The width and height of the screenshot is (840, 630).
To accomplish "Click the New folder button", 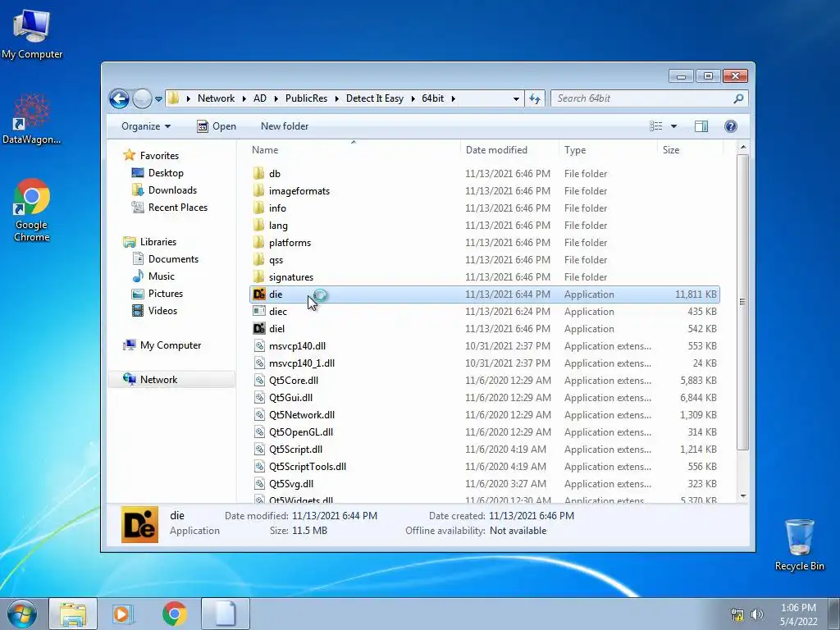I will pos(285,126).
